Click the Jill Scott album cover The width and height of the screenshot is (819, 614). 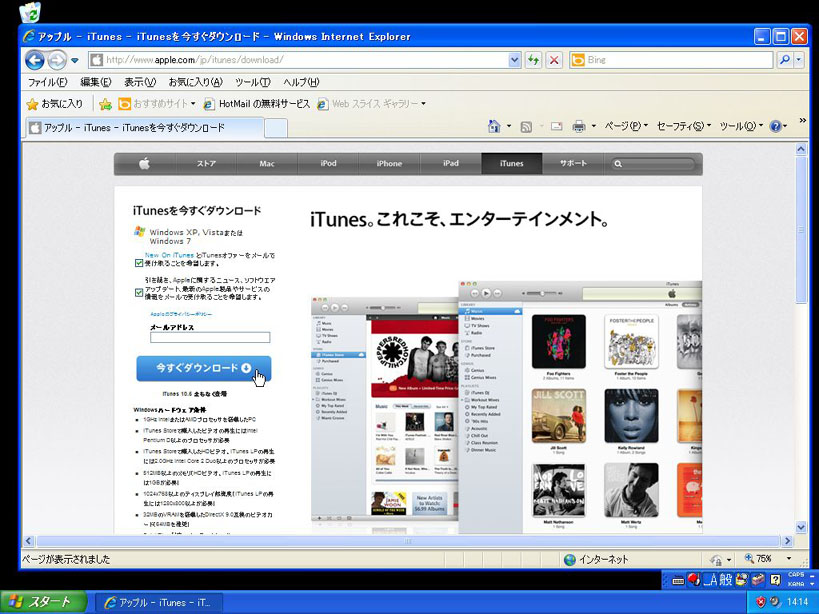click(x=558, y=416)
